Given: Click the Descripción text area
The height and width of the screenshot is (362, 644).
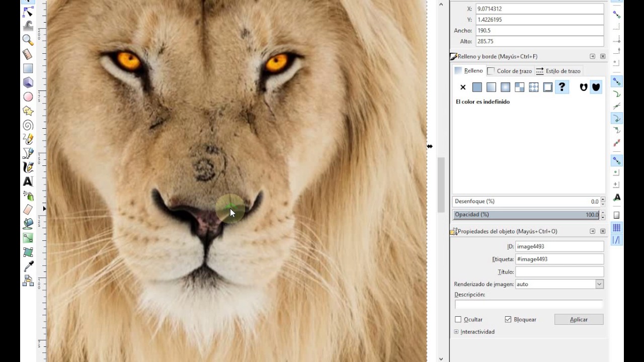Looking at the screenshot, I should [529, 304].
